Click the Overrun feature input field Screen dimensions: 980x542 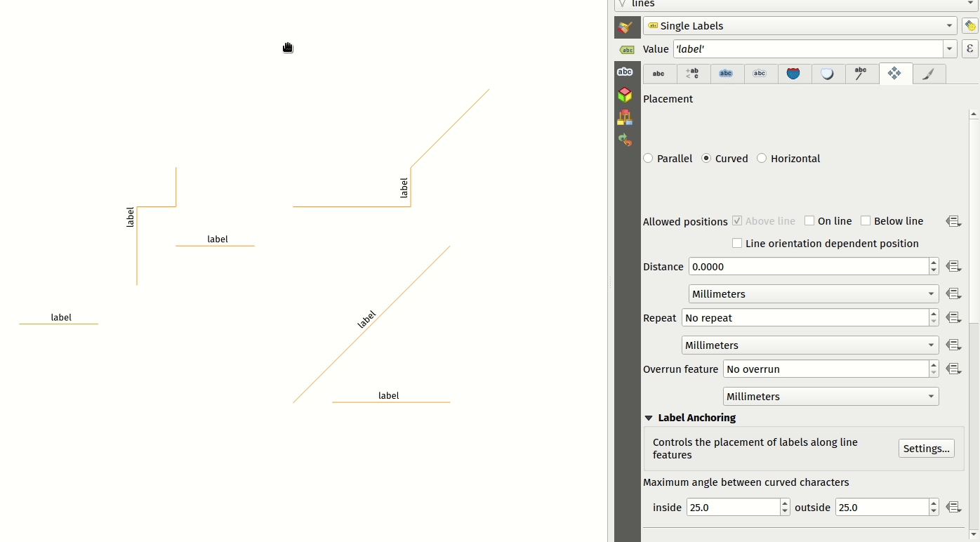click(825, 369)
